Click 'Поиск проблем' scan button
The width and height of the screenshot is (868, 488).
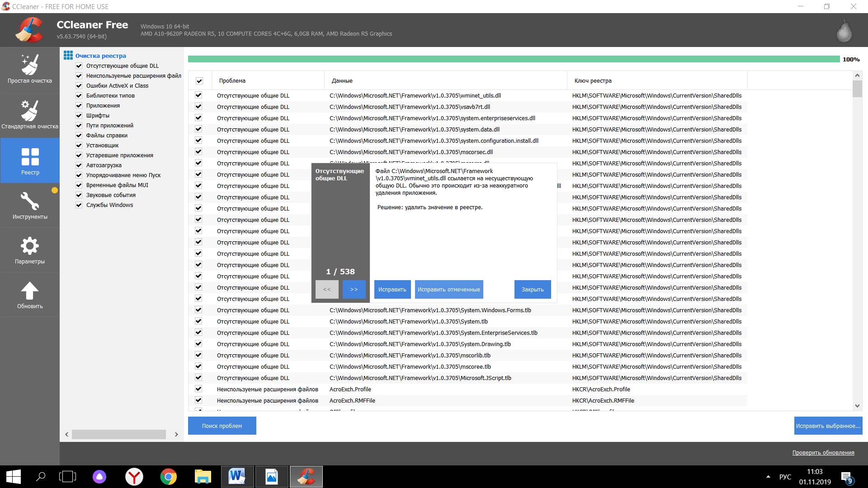pyautogui.click(x=222, y=426)
